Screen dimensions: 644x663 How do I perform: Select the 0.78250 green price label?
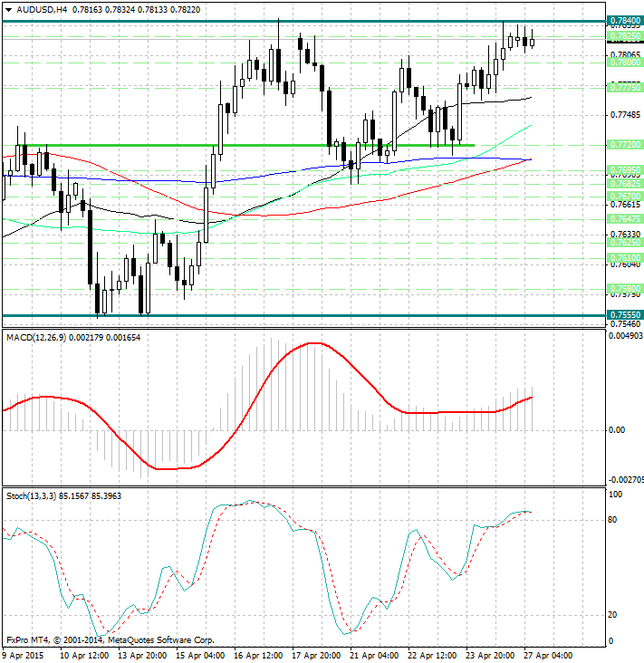point(625,37)
